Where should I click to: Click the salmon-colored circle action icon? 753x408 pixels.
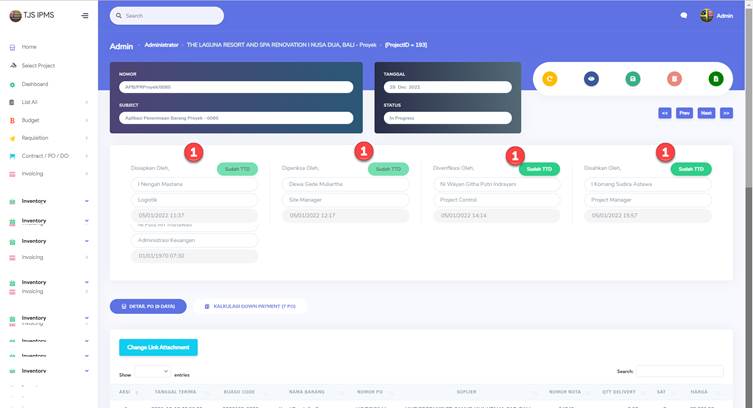(x=674, y=79)
